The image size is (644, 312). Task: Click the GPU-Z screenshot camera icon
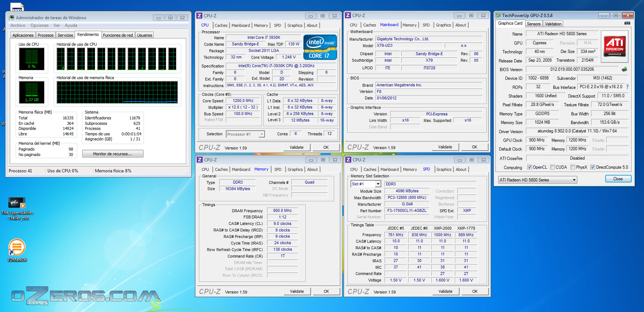click(x=627, y=23)
